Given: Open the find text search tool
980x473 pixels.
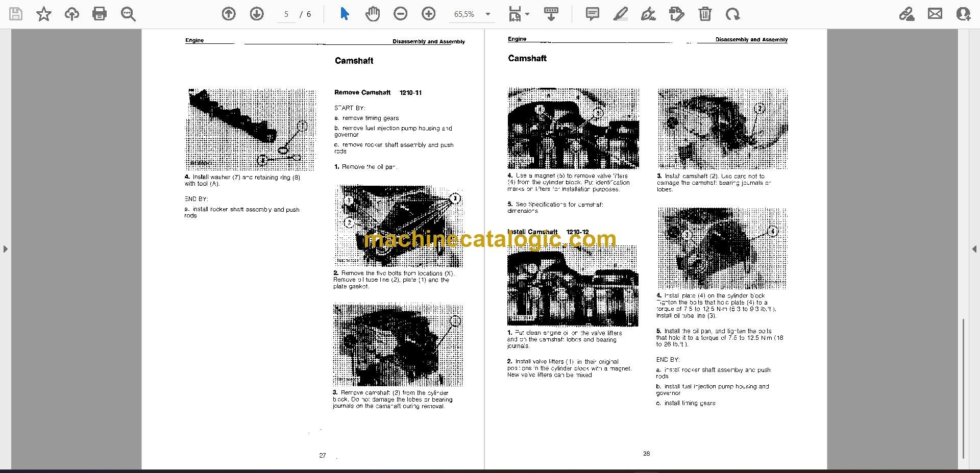Looking at the screenshot, I should 128,14.
